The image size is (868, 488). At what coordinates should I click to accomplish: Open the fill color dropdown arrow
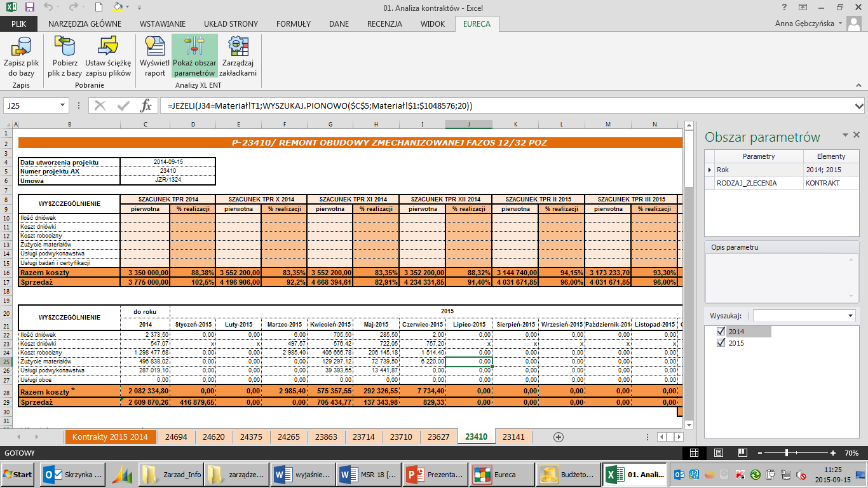tap(127, 8)
